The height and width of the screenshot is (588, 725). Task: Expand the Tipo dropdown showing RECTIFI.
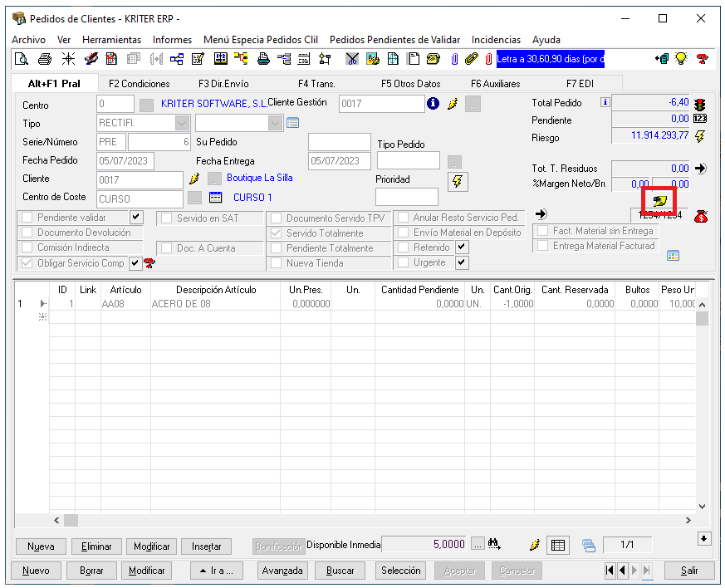click(182, 123)
